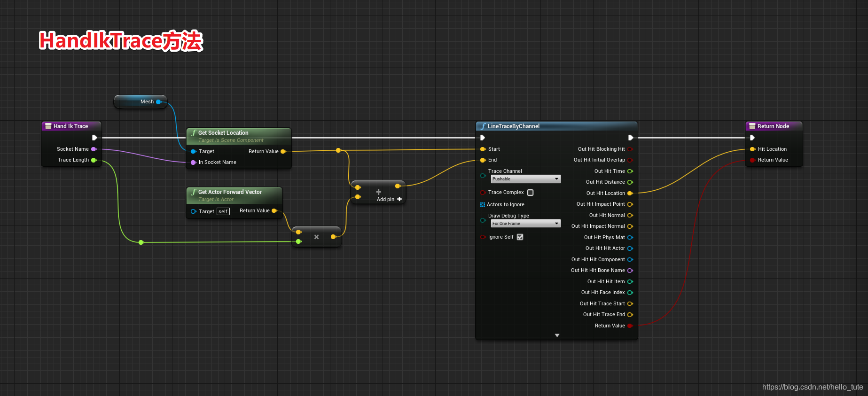This screenshot has height=396, width=868.
Task: Click the Out Hit Normal pin
Action: coord(630,216)
